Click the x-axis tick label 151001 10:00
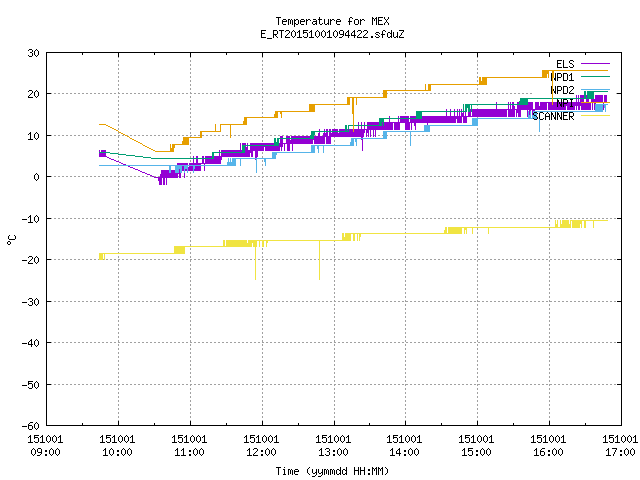 tap(117, 446)
